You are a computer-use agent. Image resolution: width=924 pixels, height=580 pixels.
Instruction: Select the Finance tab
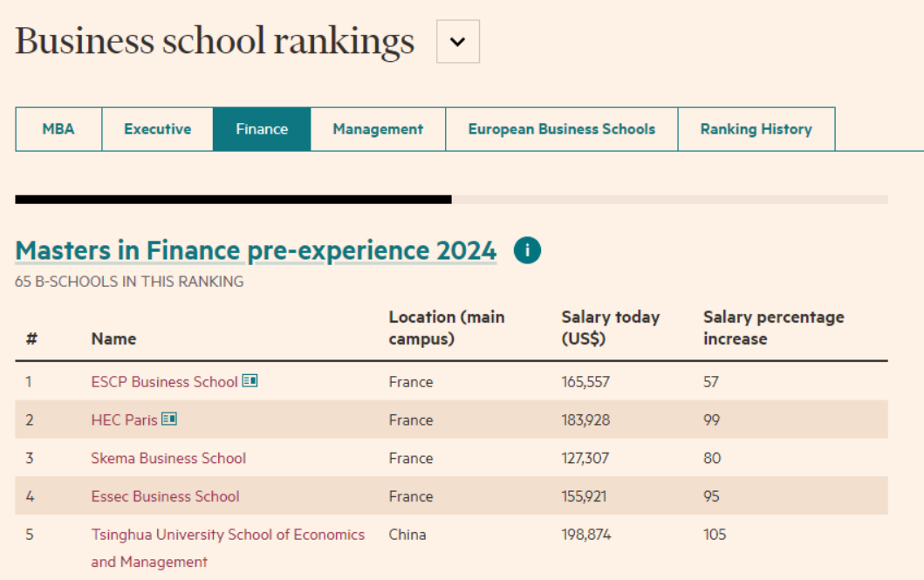(x=262, y=129)
